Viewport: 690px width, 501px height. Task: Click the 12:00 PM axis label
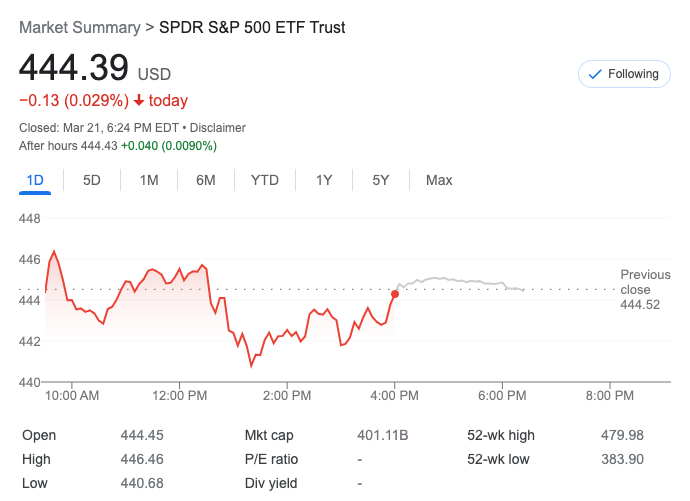[180, 396]
